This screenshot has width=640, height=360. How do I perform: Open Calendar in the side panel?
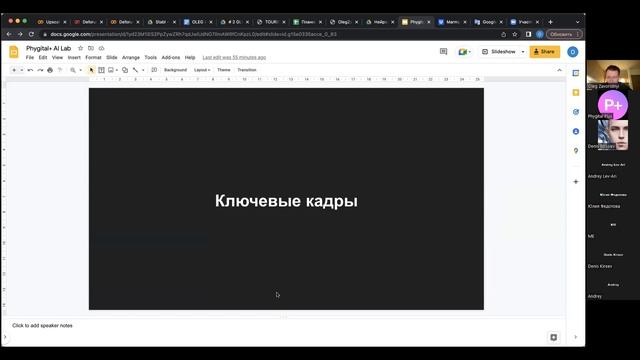[576, 73]
